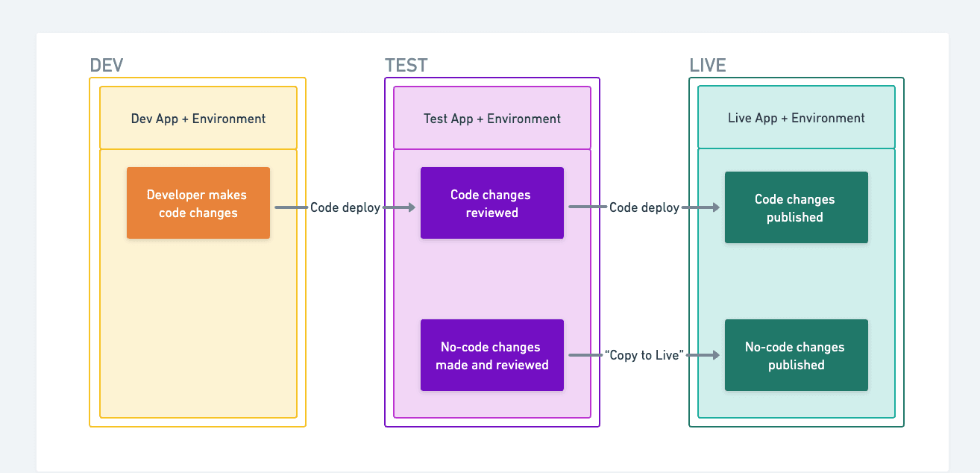Click the Code deploy label between TEST and LIVE

644,207
